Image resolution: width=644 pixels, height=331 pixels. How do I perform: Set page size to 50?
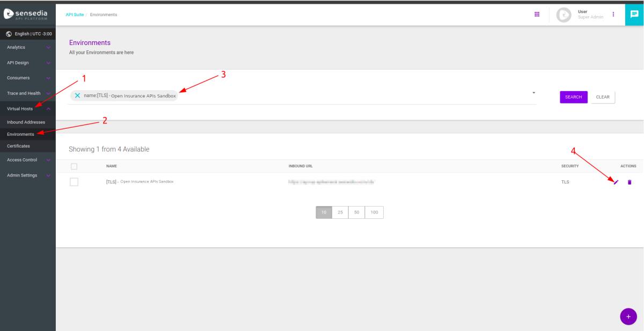[x=356, y=212]
